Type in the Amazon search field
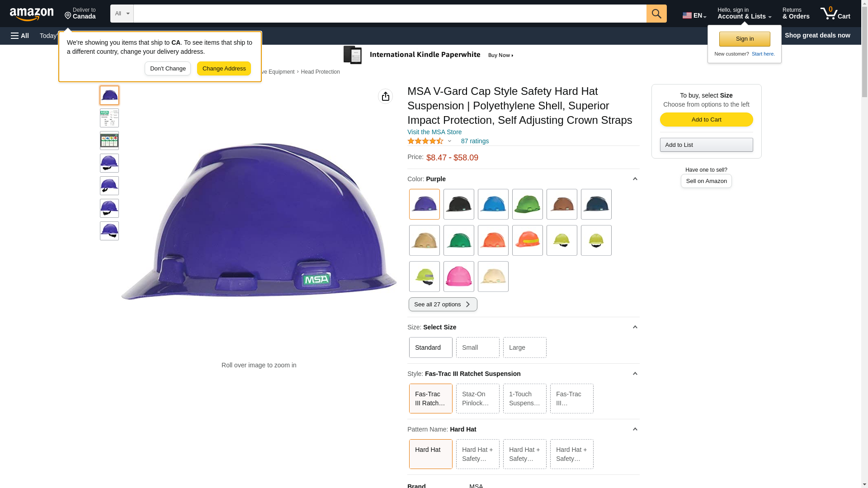The height and width of the screenshot is (488, 868). point(390,14)
